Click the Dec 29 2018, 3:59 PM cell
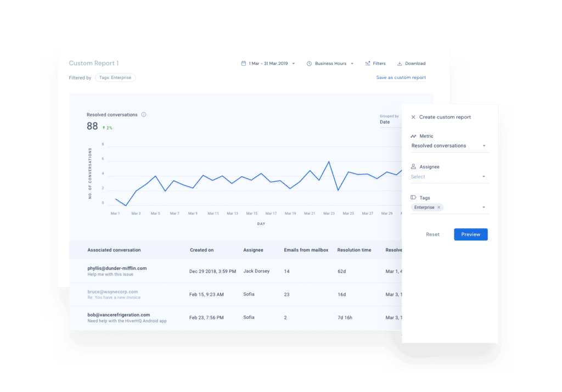Viewport: 562px width, 392px height. (212, 272)
